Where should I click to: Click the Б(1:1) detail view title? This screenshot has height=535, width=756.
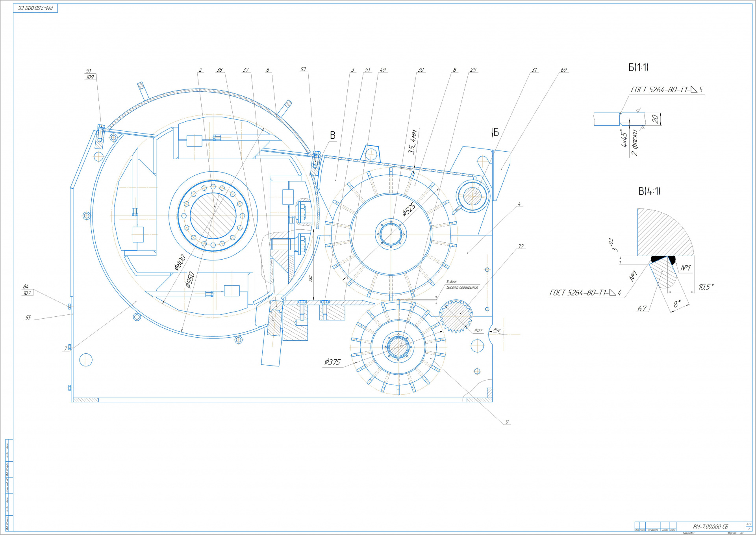click(x=638, y=67)
